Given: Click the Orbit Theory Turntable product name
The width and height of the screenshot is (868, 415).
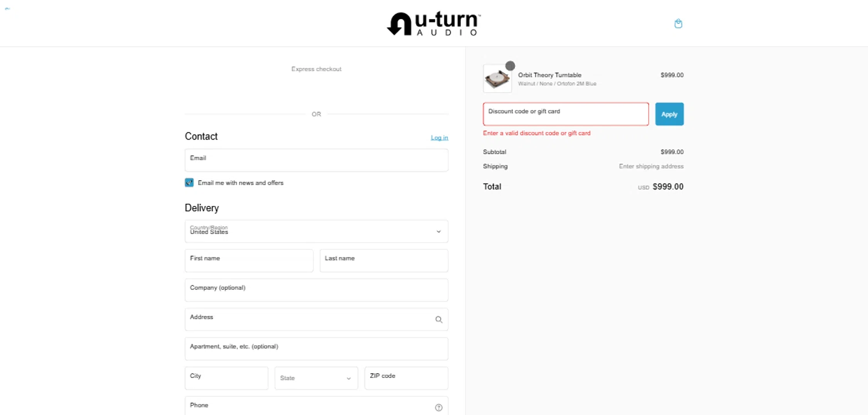Looking at the screenshot, I should (x=550, y=75).
